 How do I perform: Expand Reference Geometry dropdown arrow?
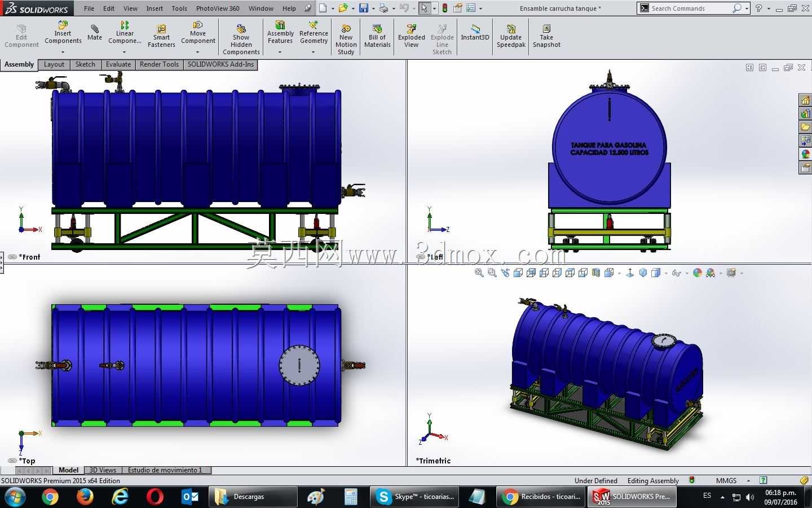coord(314,52)
